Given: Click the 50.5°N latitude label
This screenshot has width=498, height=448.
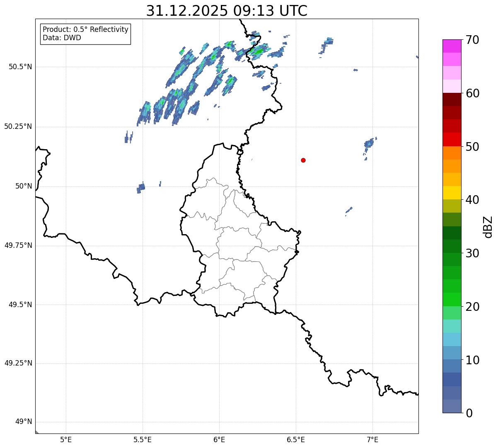Looking at the screenshot, I should tap(20, 67).
